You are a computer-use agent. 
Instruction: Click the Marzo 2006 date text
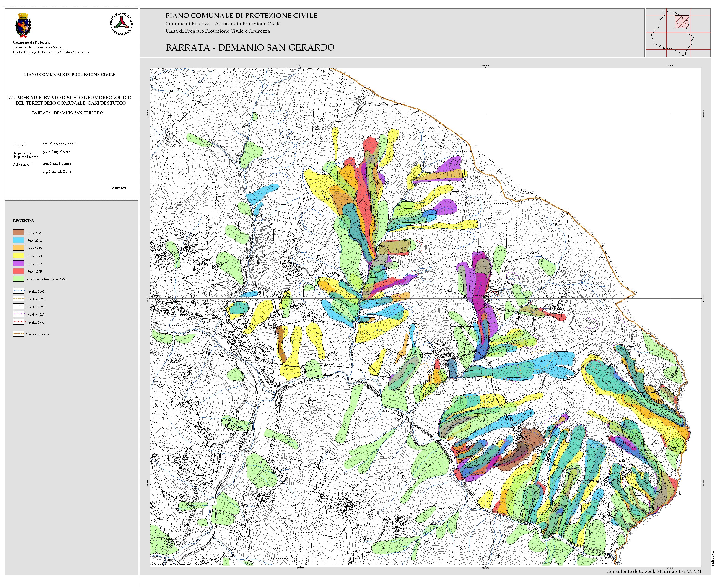(x=119, y=188)
